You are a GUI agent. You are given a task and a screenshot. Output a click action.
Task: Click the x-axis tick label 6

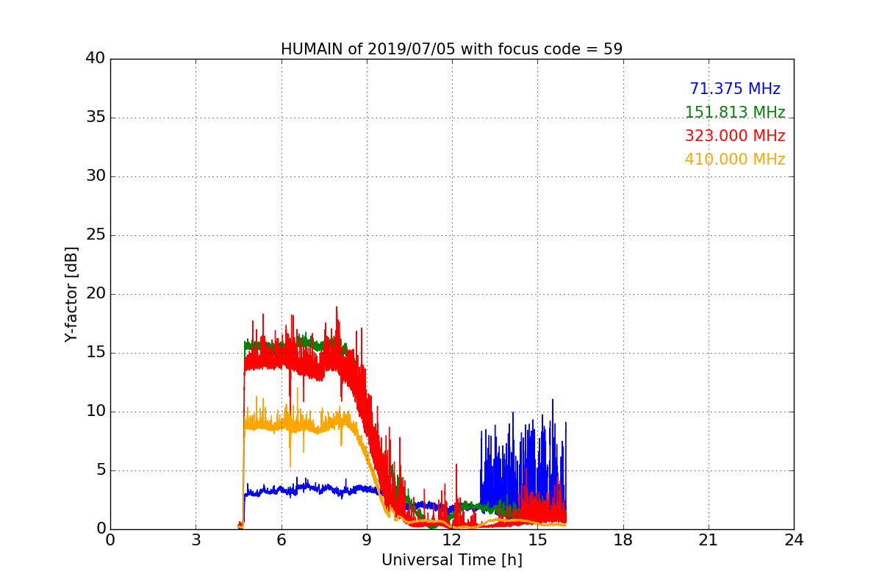[281, 540]
